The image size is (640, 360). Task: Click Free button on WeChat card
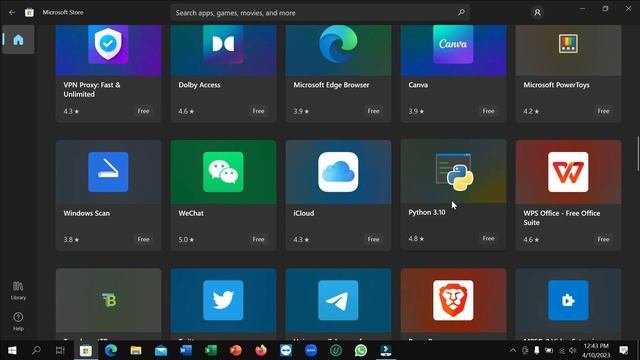[258, 239]
